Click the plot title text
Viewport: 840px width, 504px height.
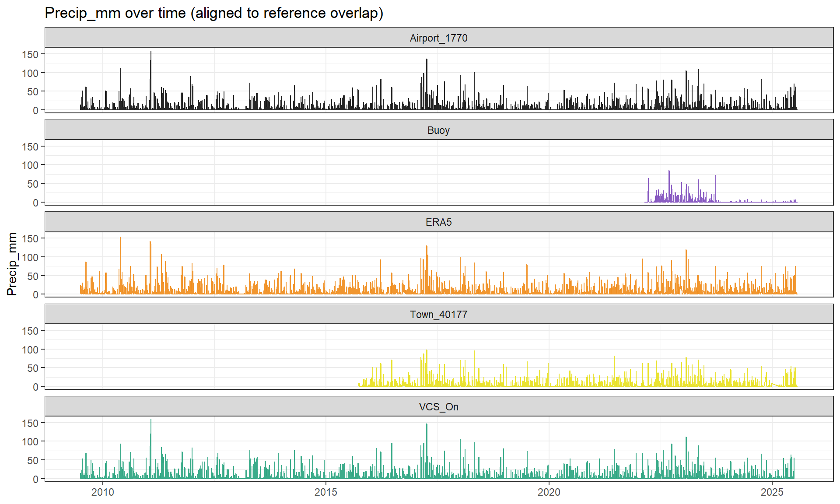pos(214,13)
